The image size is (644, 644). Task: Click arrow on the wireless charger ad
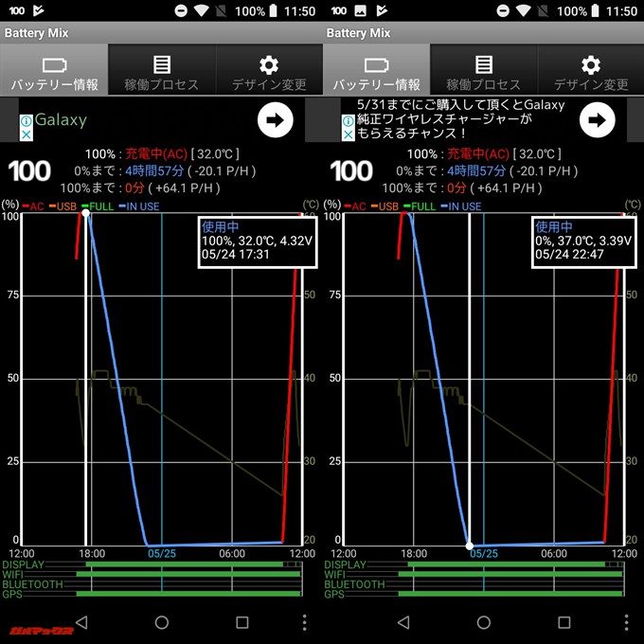tap(597, 120)
